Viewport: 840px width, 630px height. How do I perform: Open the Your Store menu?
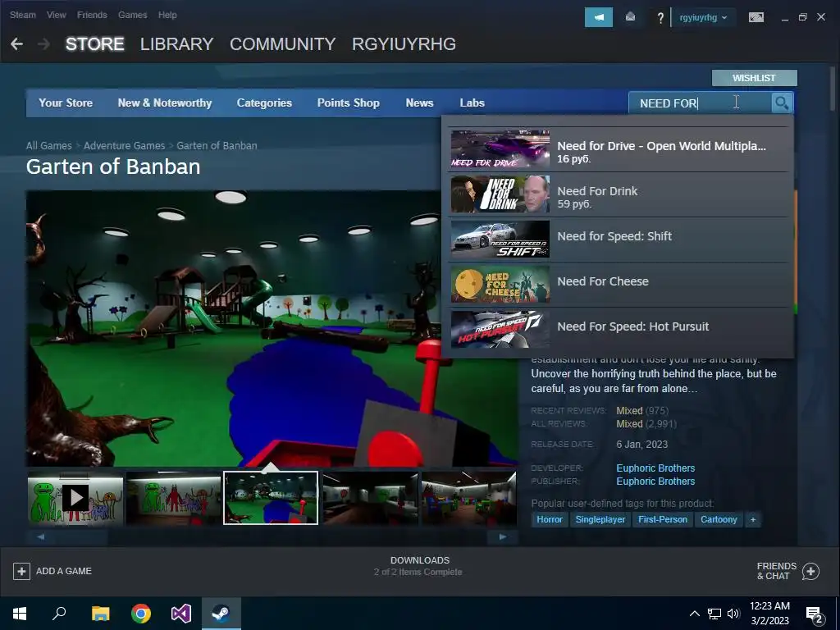(x=66, y=103)
